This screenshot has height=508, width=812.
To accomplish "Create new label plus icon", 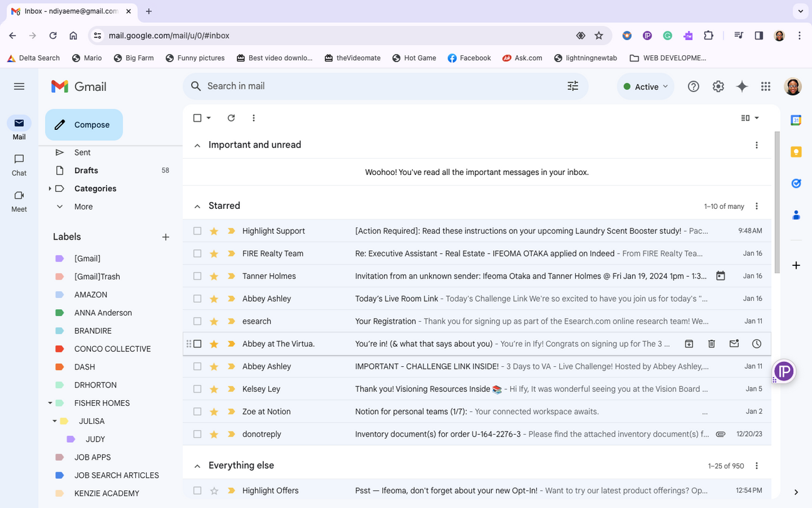I will coord(165,237).
